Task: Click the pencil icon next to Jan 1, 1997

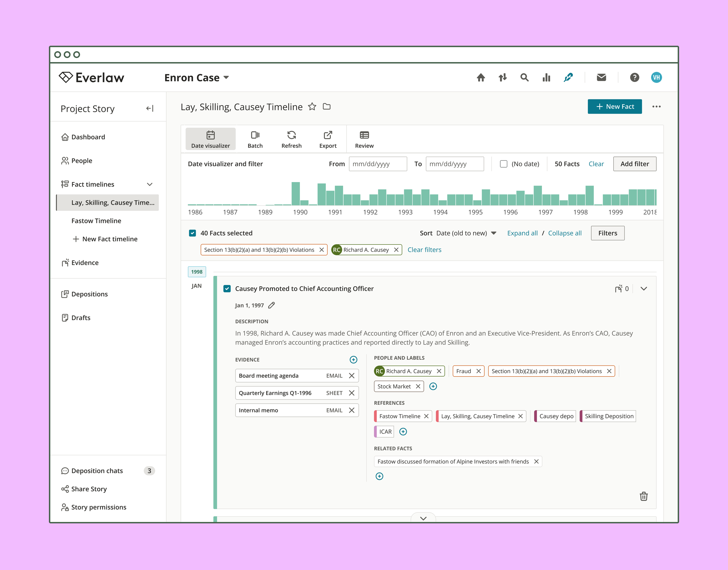Action: [x=271, y=305]
